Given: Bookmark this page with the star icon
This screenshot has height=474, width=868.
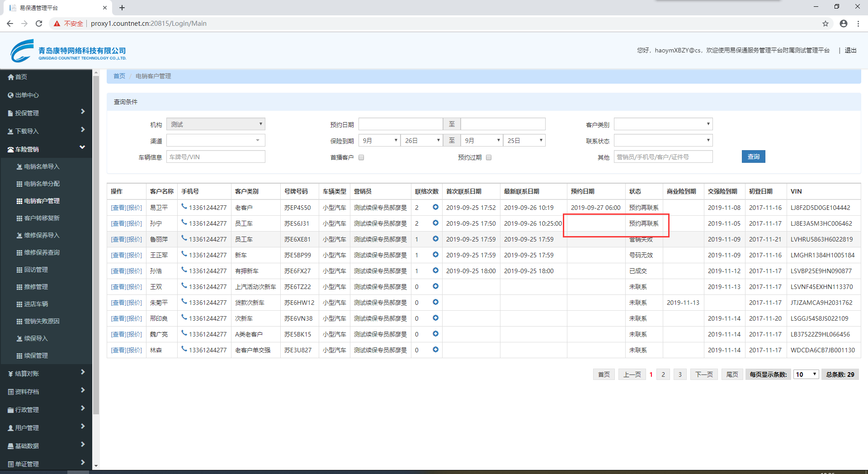Looking at the screenshot, I should click(825, 24).
